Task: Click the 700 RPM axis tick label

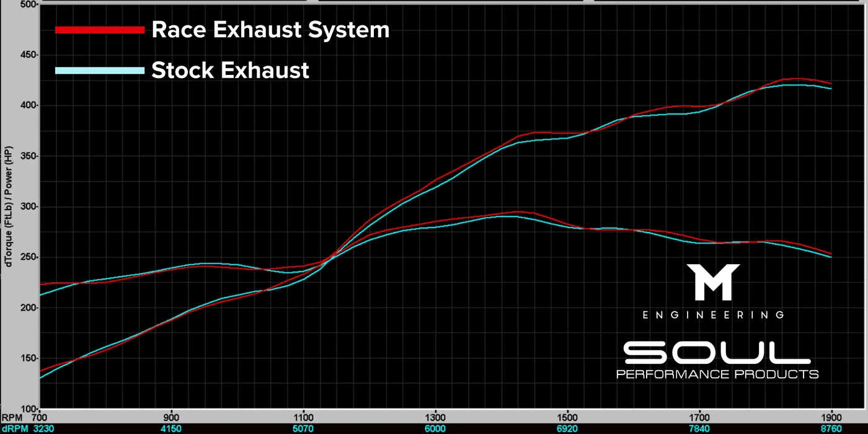Action: (x=40, y=417)
